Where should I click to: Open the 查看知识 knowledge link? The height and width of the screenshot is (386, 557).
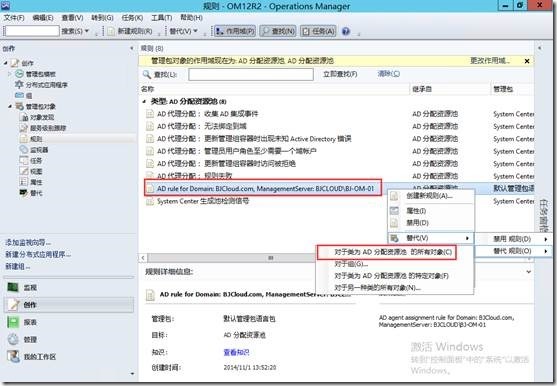click(x=236, y=352)
